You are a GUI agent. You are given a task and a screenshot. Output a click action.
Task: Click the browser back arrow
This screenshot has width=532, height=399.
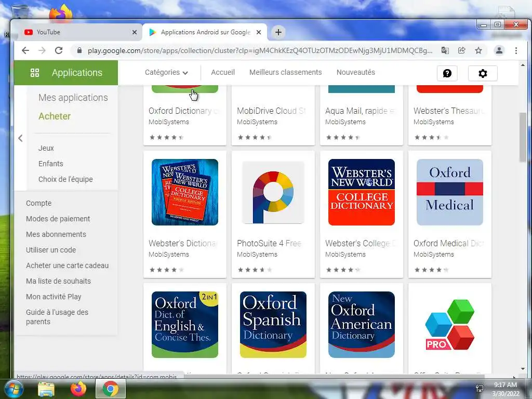coord(25,50)
